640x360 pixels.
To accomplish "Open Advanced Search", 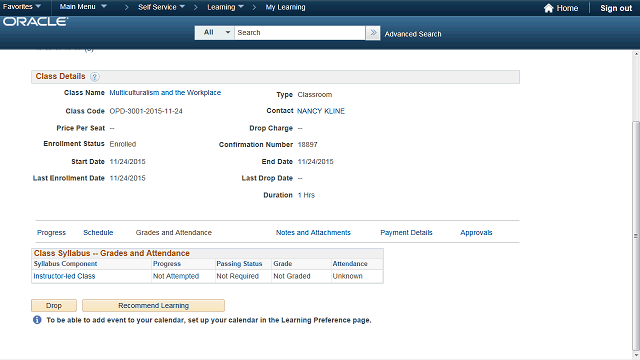I will [x=413, y=34].
